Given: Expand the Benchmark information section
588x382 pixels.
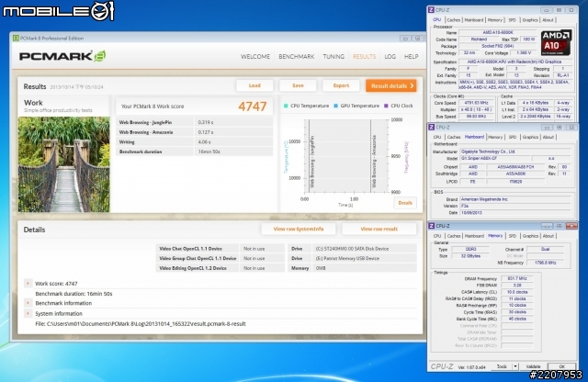Looking at the screenshot, I should 28,303.
